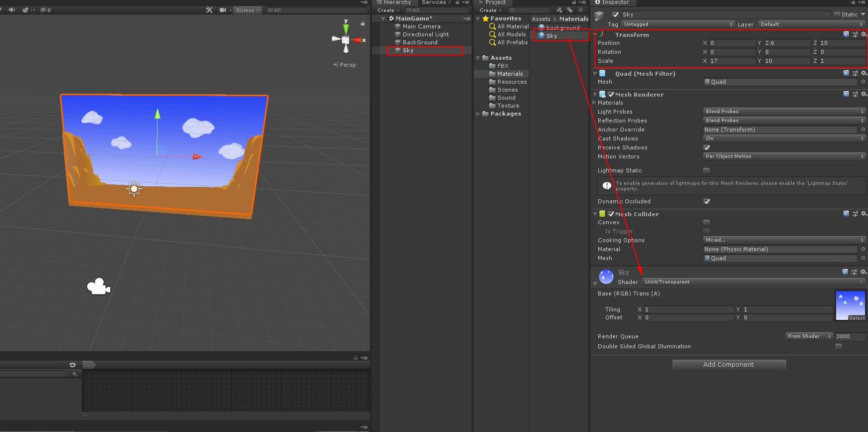Open Shader dropdown Unlit/Transparent
Screen dimensions: 868x432
point(753,282)
